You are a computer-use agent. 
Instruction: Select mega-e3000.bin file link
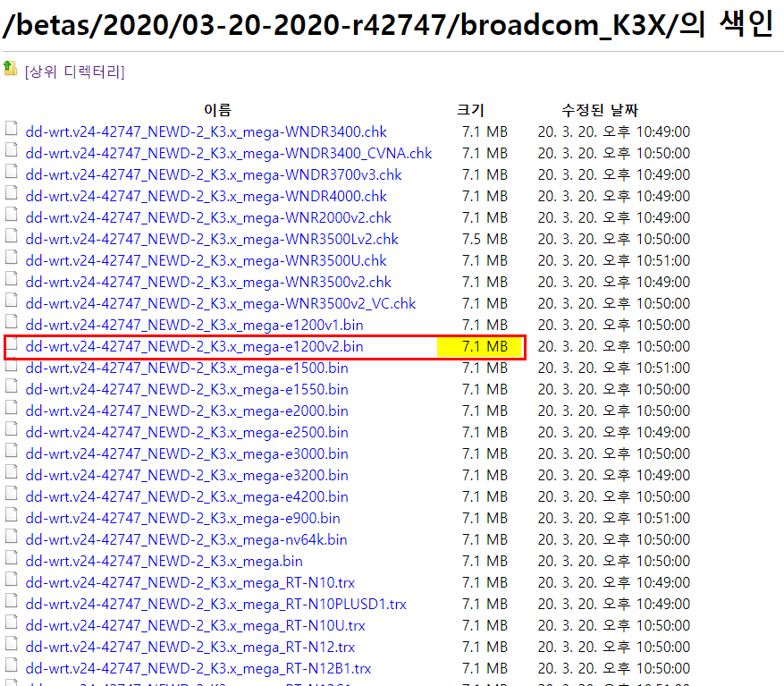[187, 455]
